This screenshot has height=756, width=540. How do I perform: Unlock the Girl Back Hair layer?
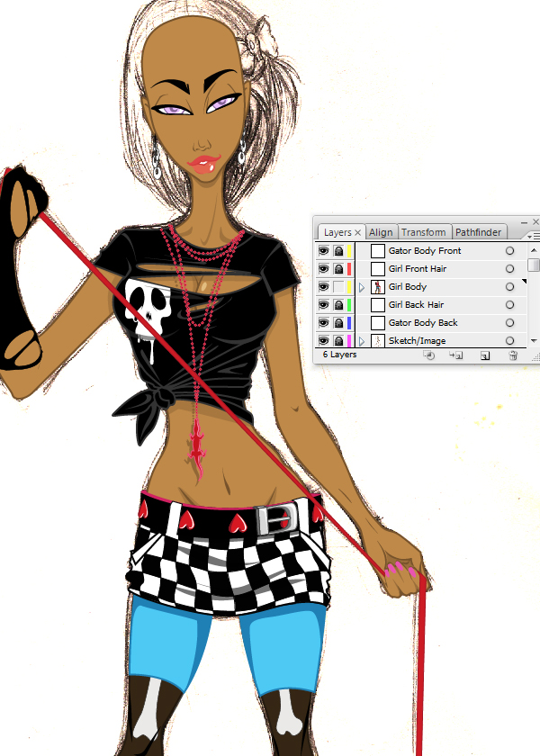pyautogui.click(x=338, y=305)
